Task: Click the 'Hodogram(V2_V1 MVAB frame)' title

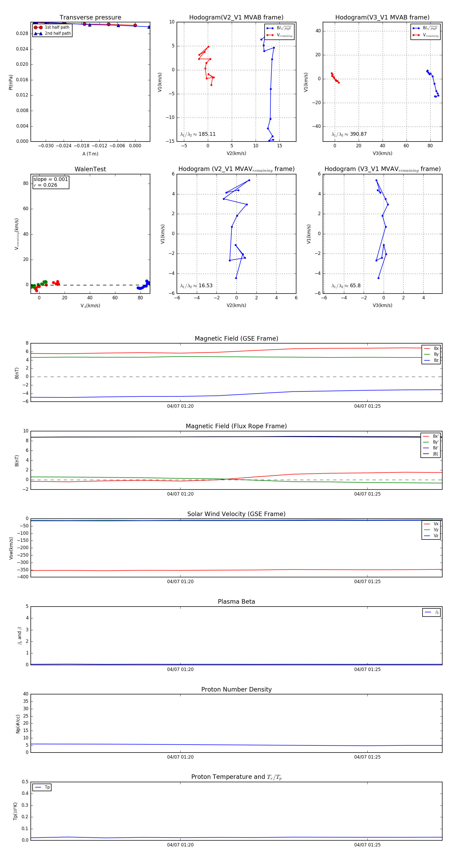Action: tap(236, 17)
